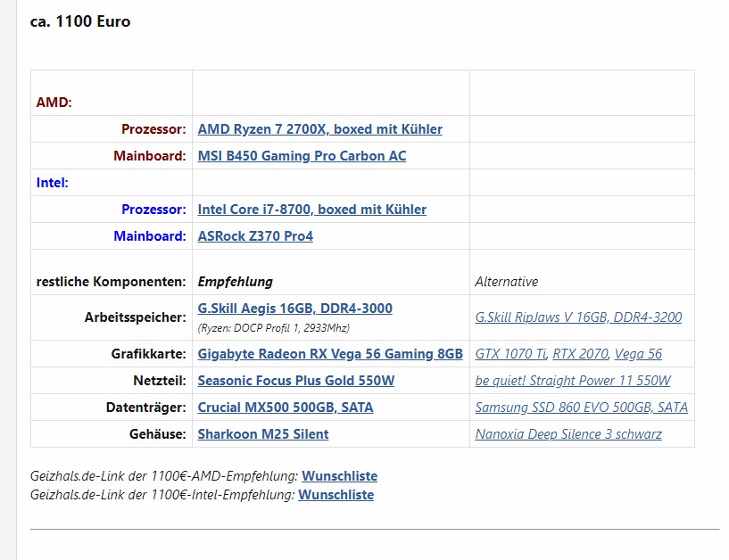Click the 'ca. 1100 Euro' heading
This screenshot has height=560, width=729.
pos(80,21)
